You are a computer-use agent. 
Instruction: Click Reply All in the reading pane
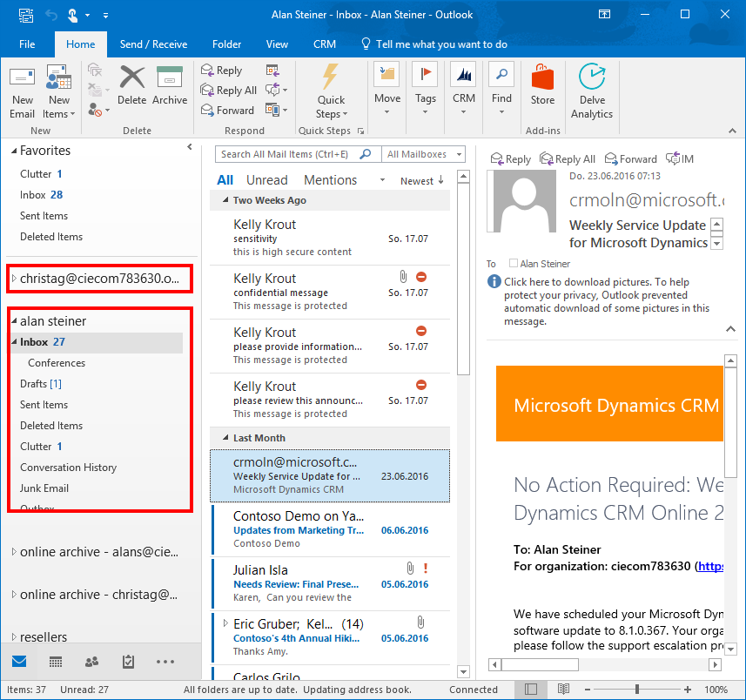568,159
